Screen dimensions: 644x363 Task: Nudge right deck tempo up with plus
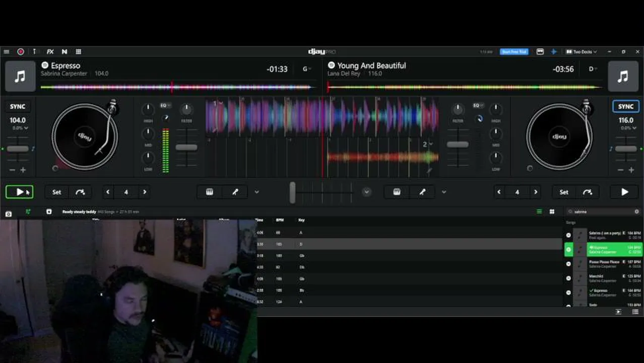point(631,170)
